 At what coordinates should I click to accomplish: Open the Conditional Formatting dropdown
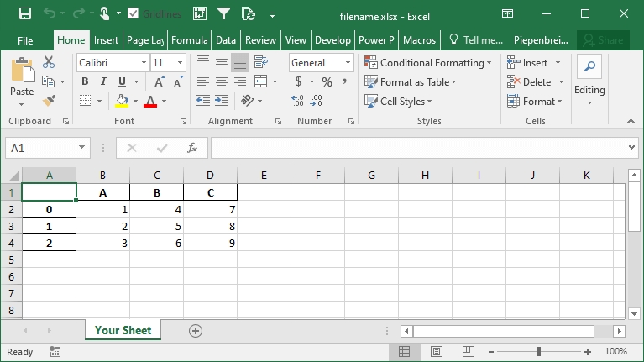[x=427, y=63]
